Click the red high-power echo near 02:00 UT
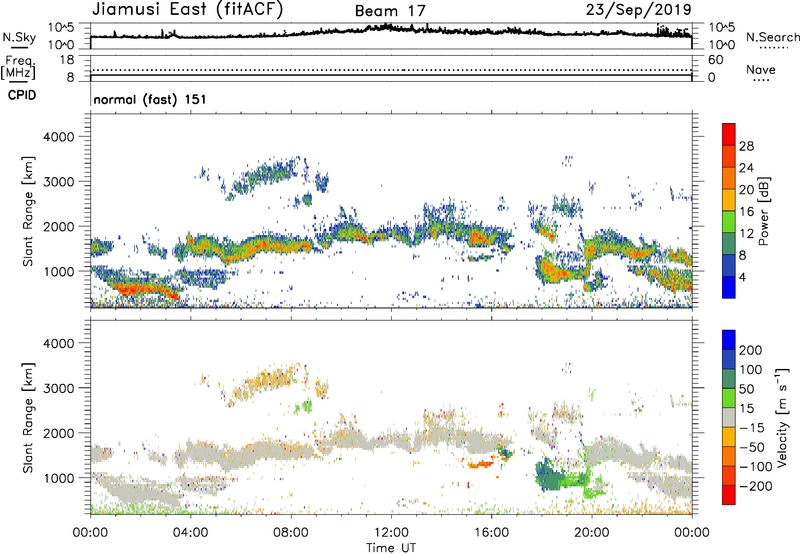 (144, 289)
